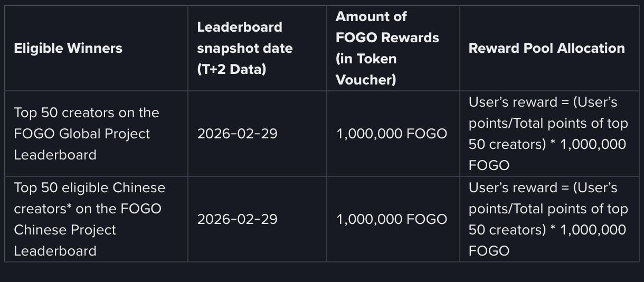The image size is (644, 282).
Task: Select the Global row's reward formula cell
Action: [x=548, y=134]
